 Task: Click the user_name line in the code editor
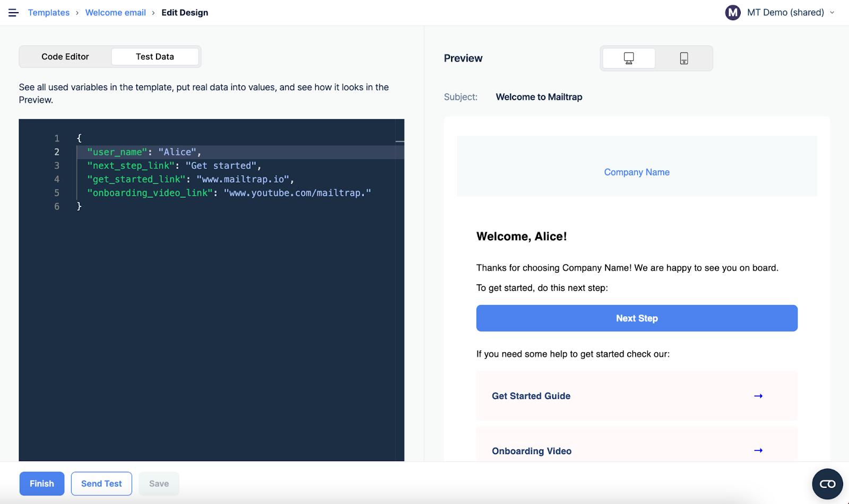(x=145, y=152)
